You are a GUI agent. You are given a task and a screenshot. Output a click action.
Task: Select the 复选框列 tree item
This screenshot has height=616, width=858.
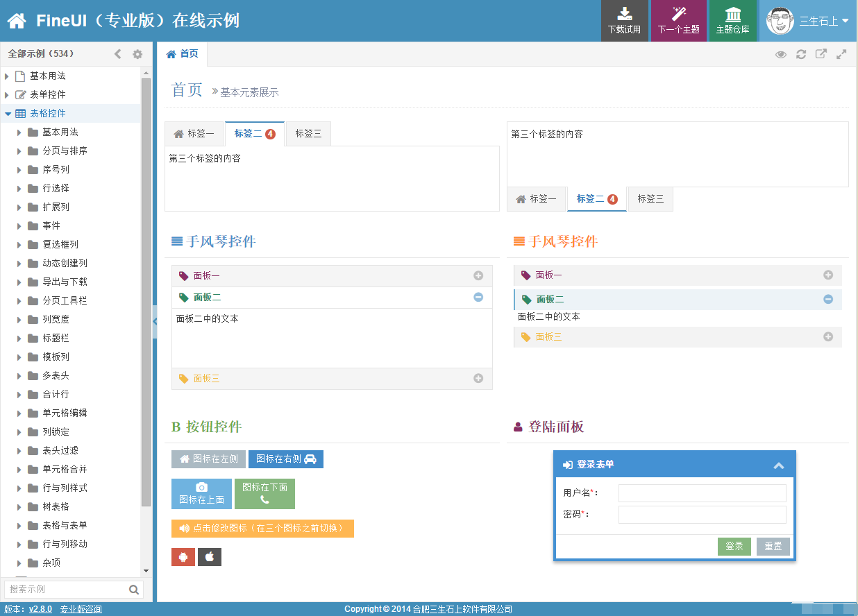(x=70, y=244)
